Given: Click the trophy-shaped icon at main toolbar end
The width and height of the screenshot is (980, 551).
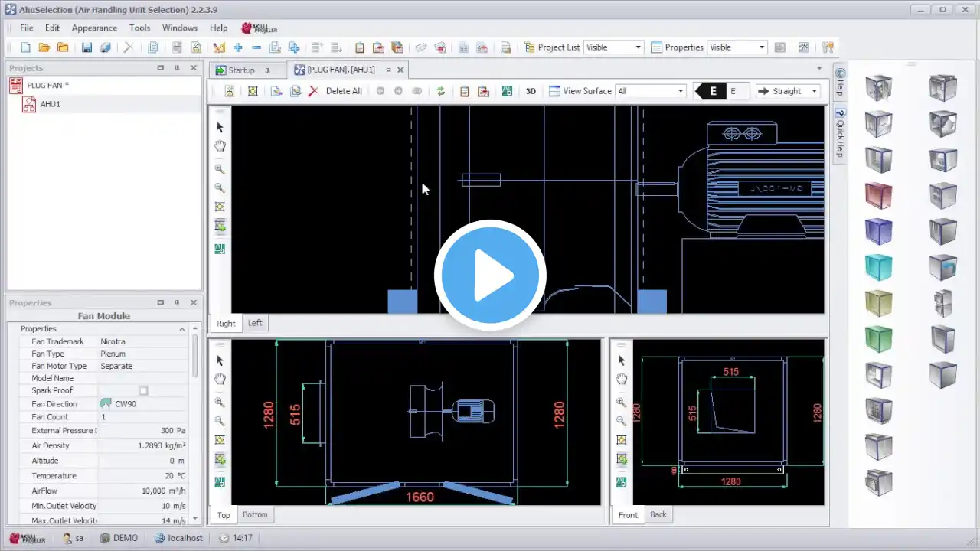Looking at the screenshot, I should [827, 47].
